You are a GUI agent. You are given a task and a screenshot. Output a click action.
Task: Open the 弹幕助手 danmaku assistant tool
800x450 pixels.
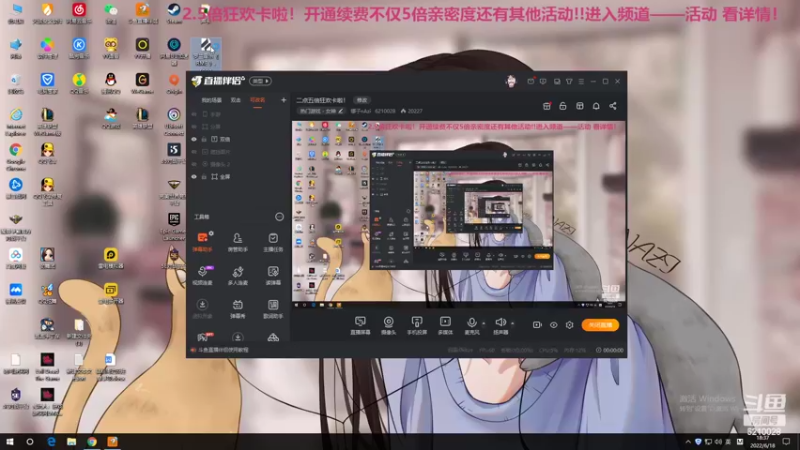point(203,242)
